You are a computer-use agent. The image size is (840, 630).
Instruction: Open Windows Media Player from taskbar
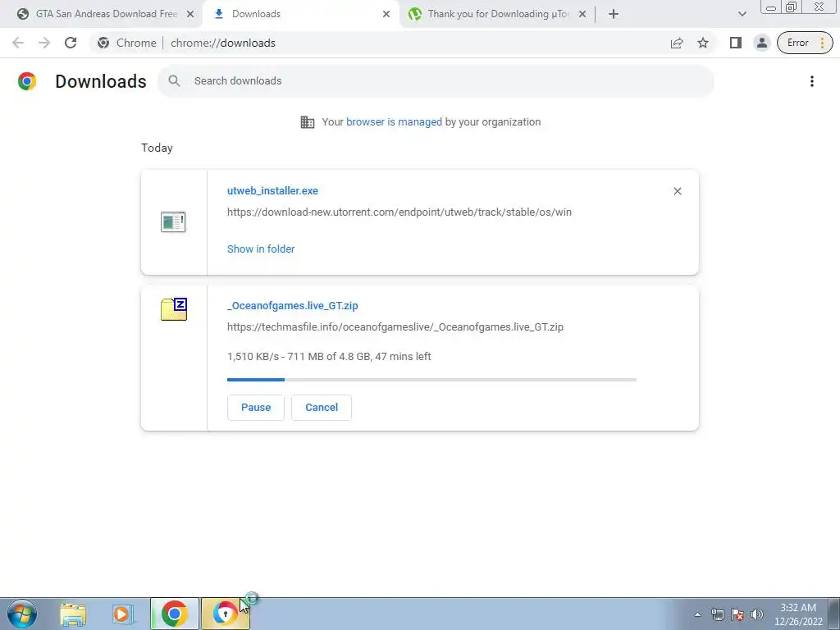123,614
